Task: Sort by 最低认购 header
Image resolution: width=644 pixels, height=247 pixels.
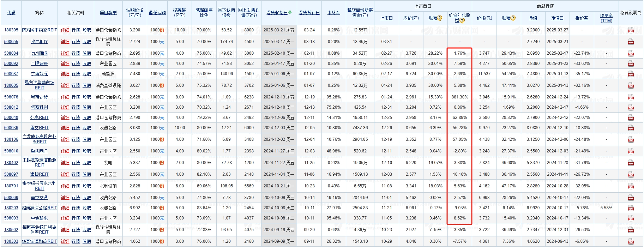Action: [x=157, y=13]
